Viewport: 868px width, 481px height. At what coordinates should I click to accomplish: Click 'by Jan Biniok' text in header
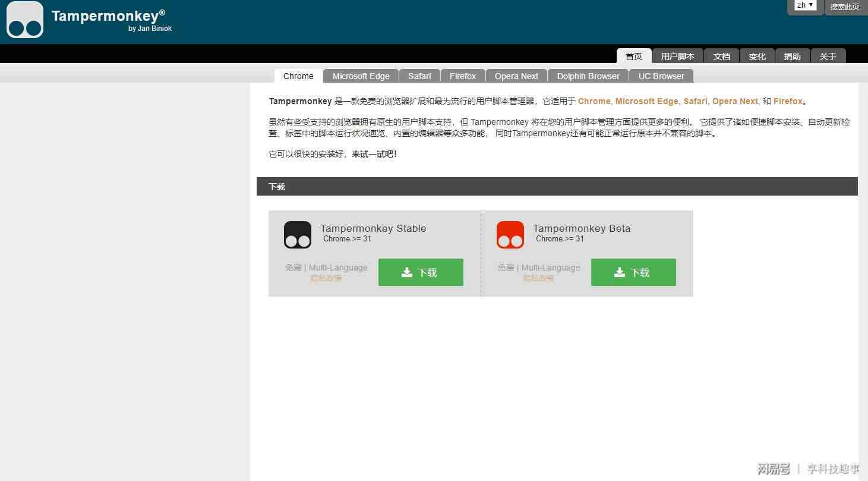(x=150, y=29)
